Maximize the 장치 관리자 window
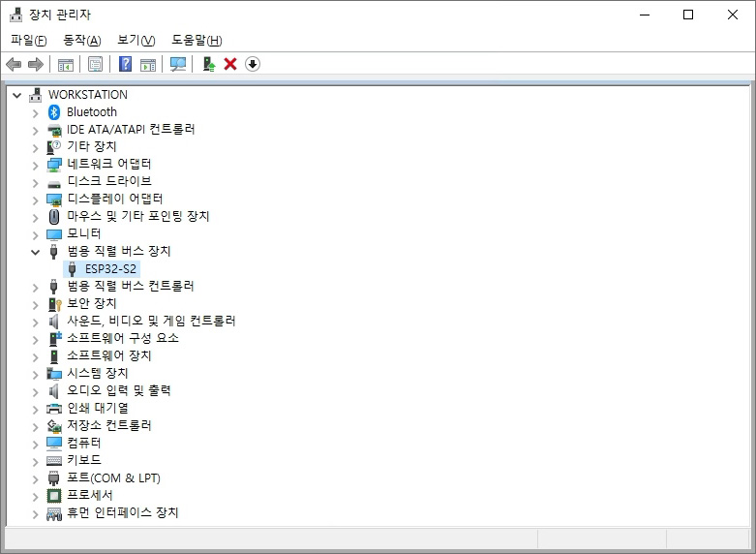The width and height of the screenshot is (756, 554). pyautogui.click(x=688, y=15)
